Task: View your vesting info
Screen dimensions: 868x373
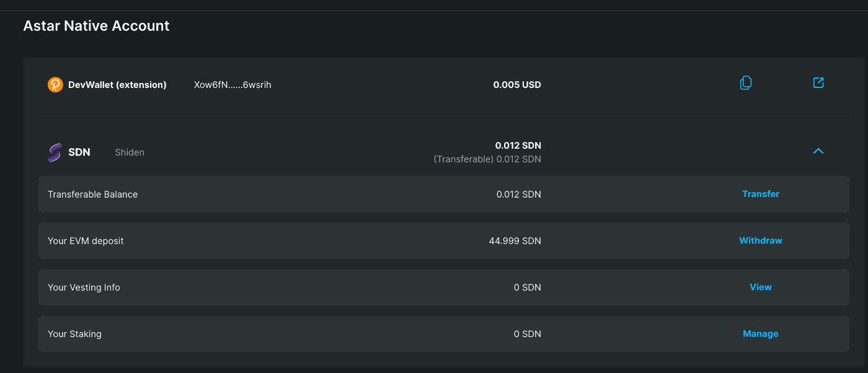Action: [x=760, y=287]
